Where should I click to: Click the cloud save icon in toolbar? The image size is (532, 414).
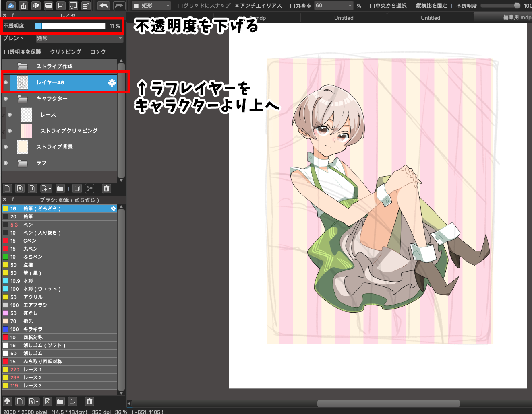click(x=11, y=6)
